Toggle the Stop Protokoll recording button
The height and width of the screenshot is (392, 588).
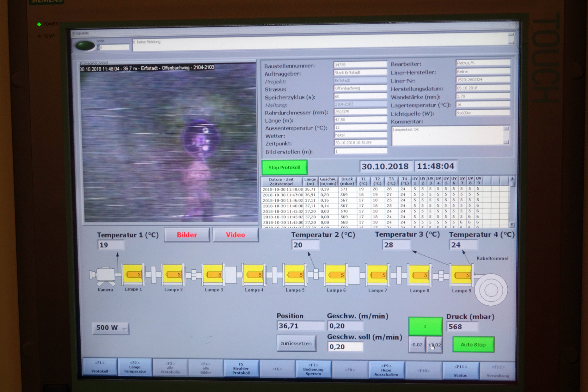[284, 167]
